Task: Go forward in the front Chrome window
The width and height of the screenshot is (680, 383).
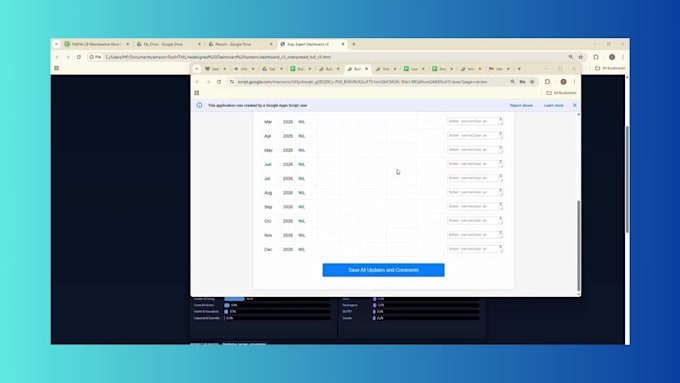Action: coord(208,82)
